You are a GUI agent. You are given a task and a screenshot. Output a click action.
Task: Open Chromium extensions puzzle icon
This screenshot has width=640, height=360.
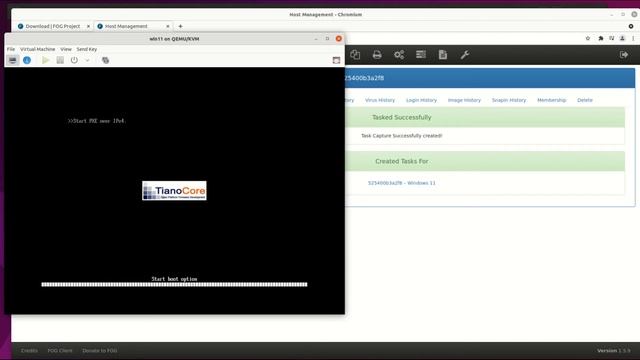600,38
